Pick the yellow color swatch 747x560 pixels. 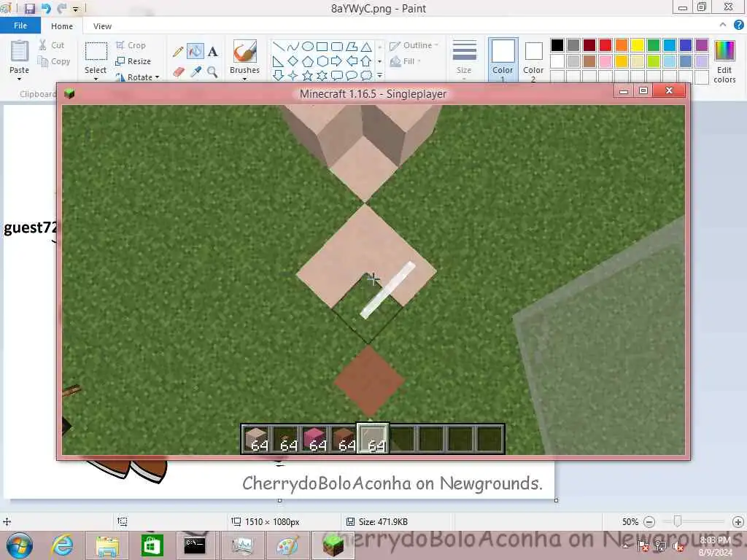point(638,45)
